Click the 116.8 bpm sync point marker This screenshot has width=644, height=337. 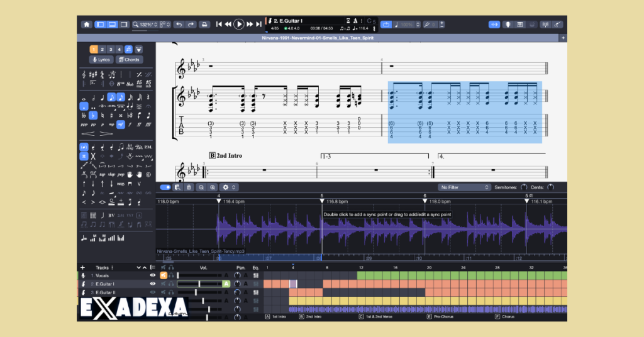(x=322, y=202)
